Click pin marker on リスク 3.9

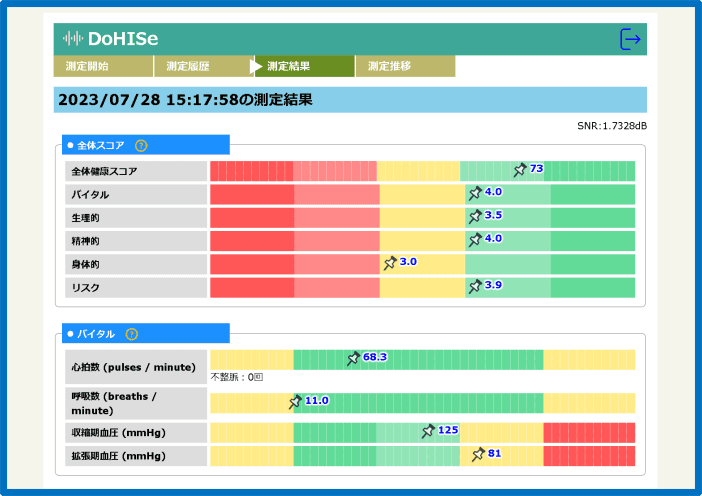coord(475,287)
